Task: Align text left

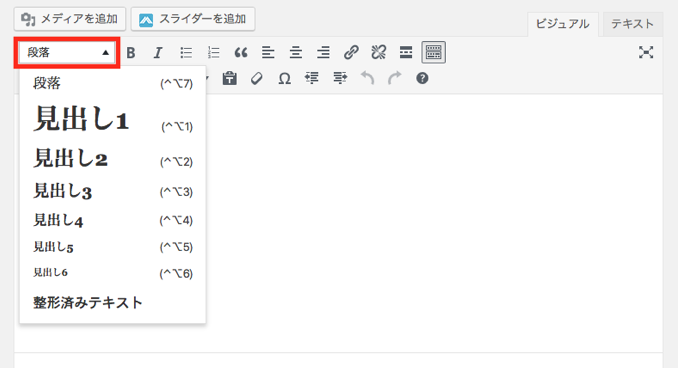Action: [268, 53]
